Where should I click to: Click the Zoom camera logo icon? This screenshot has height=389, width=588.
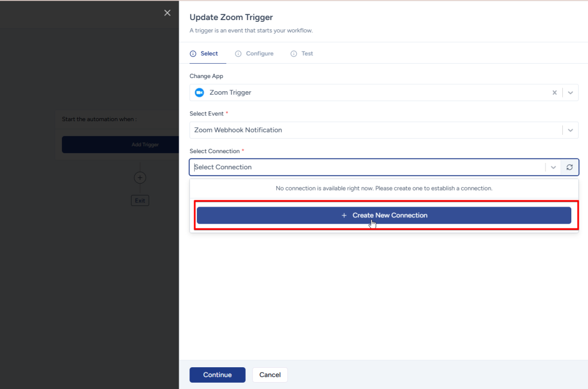199,92
